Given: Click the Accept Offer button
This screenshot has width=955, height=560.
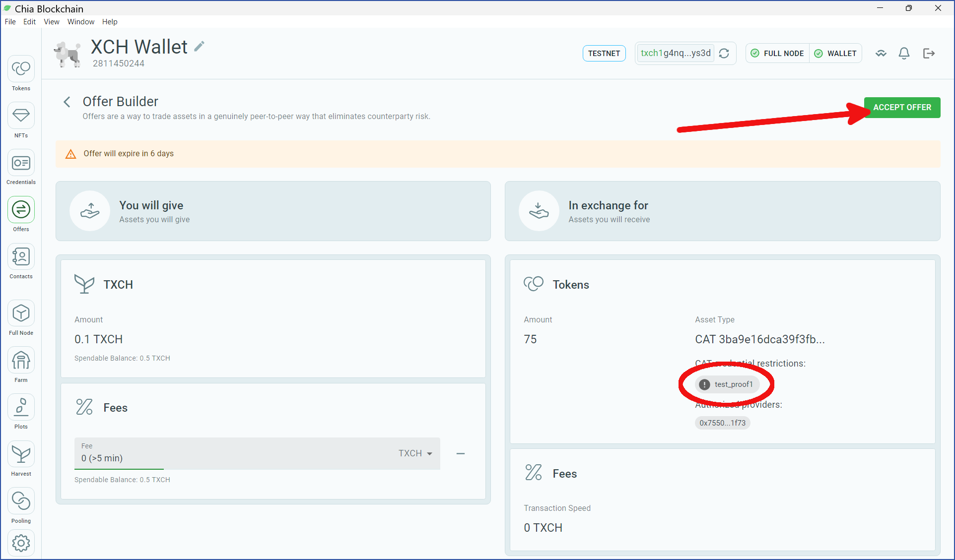Looking at the screenshot, I should 902,108.
